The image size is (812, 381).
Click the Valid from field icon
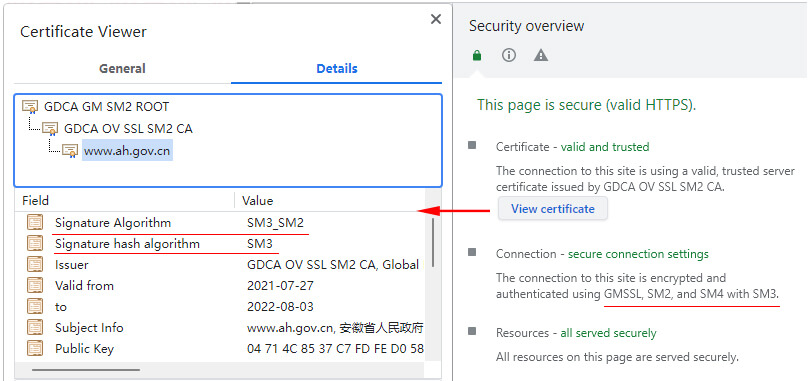point(35,285)
